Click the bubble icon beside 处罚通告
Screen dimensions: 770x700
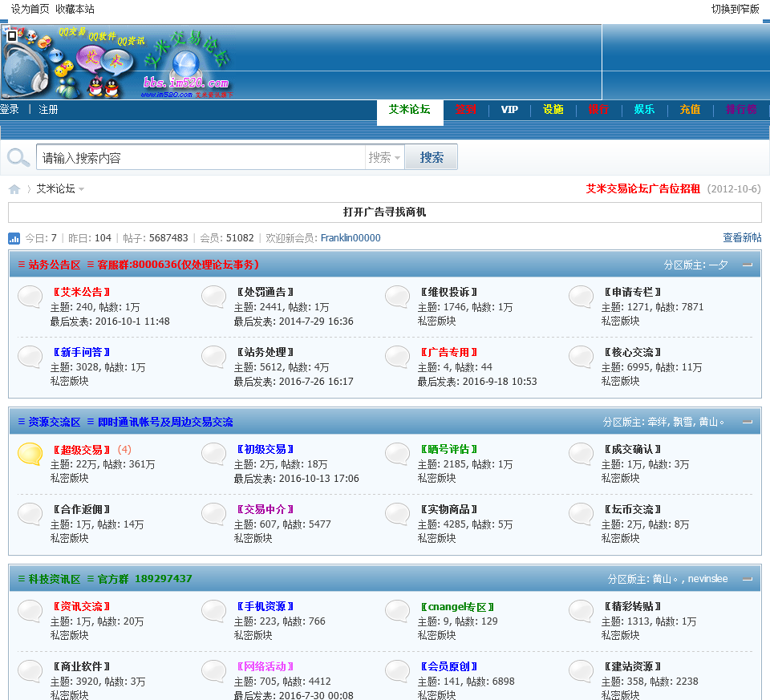213,297
